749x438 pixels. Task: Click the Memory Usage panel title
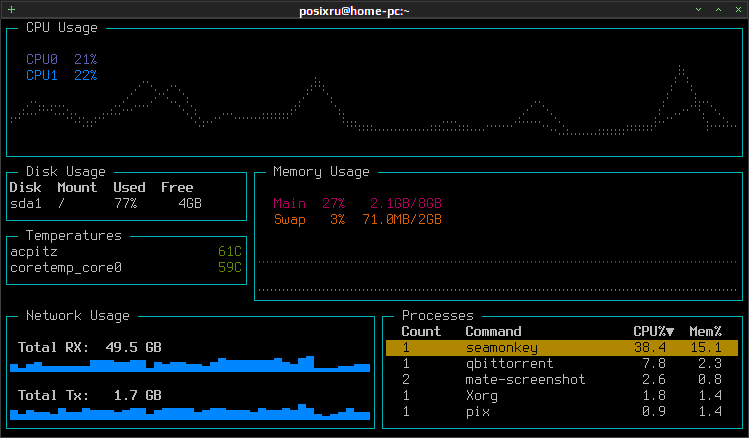coord(321,171)
